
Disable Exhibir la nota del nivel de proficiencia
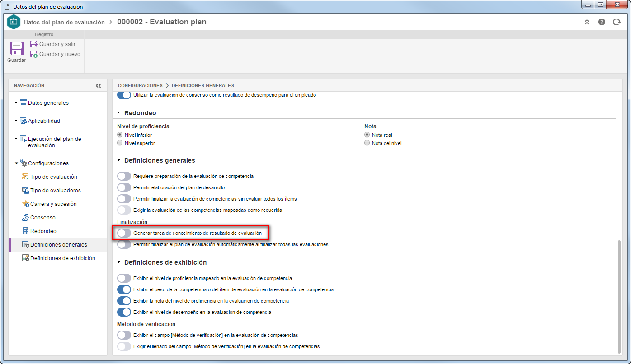coord(124,301)
